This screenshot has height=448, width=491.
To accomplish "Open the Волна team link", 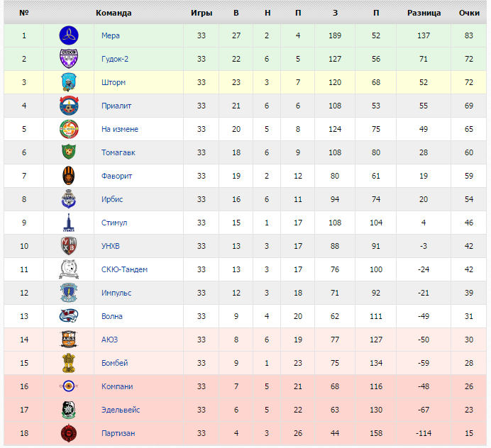I will click(x=112, y=316).
